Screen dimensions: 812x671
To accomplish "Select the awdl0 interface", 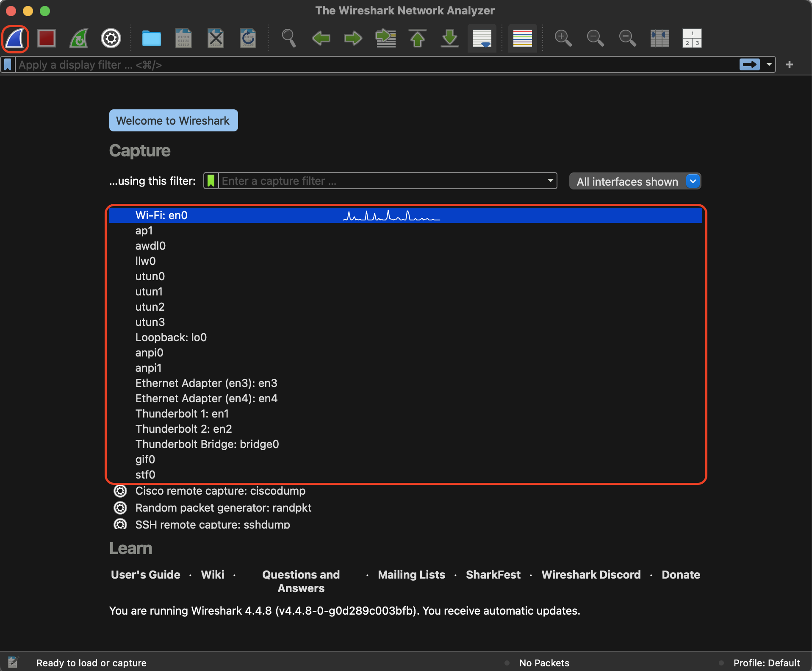I will (406, 246).
